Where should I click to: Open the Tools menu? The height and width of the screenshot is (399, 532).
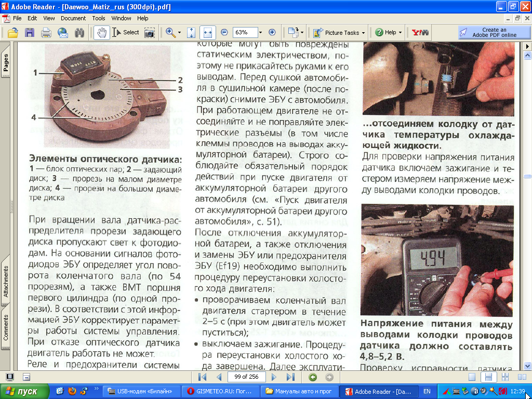coord(99,18)
